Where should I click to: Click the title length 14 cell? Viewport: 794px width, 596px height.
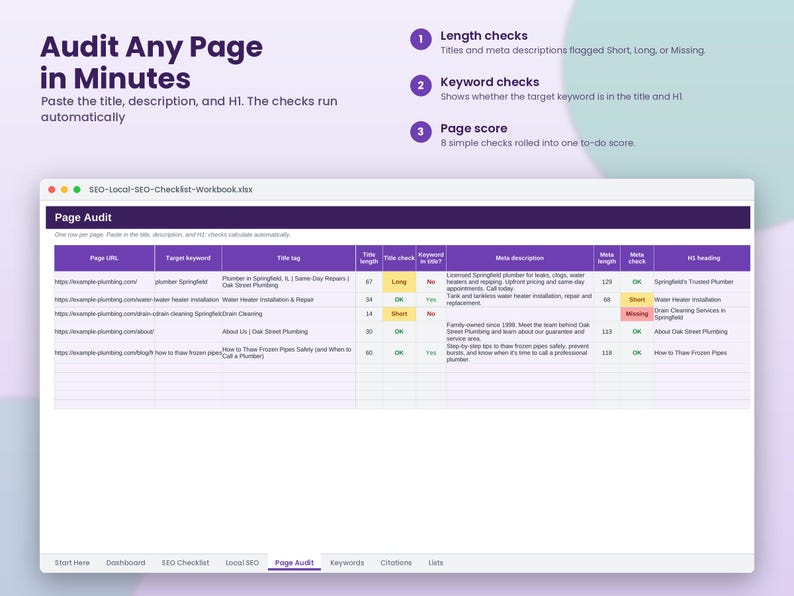point(369,314)
